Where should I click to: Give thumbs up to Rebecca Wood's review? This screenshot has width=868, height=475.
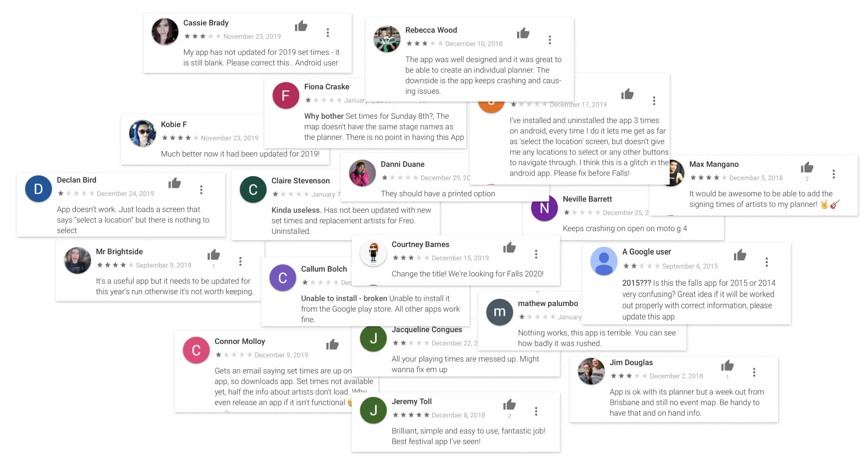pos(523,33)
